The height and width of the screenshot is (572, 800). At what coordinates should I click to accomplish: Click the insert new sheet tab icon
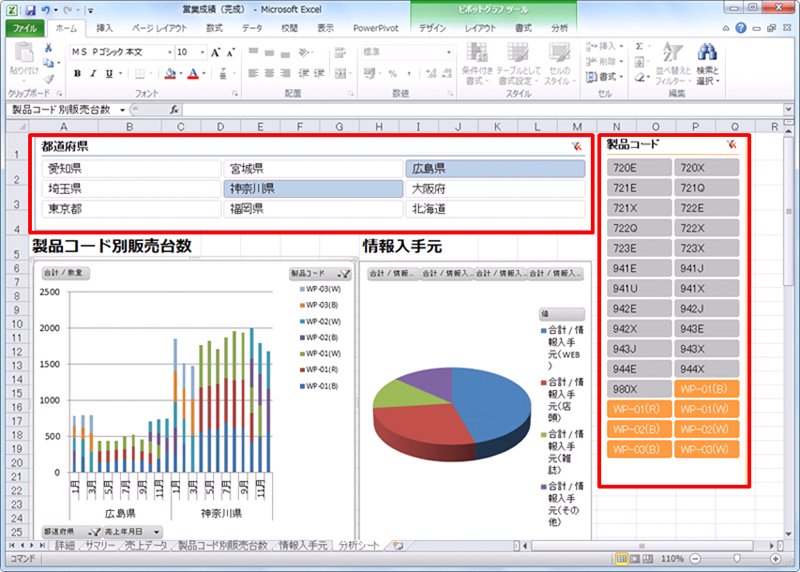397,545
